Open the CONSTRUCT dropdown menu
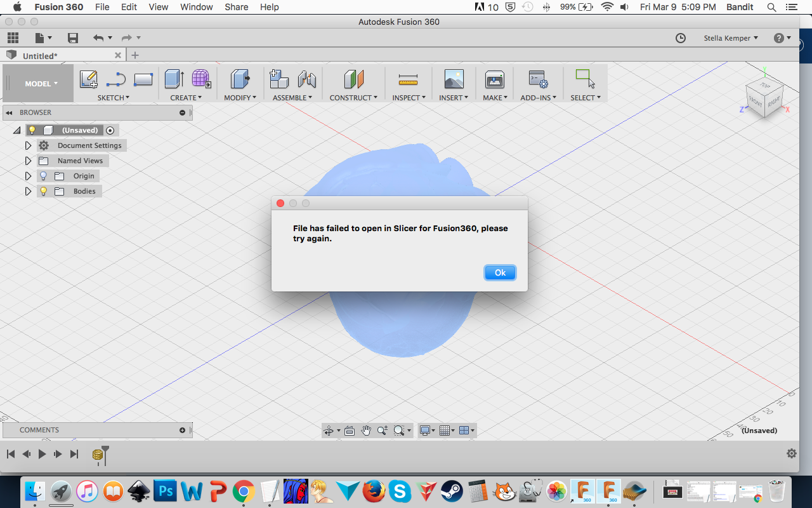The width and height of the screenshot is (812, 508). pos(353,98)
